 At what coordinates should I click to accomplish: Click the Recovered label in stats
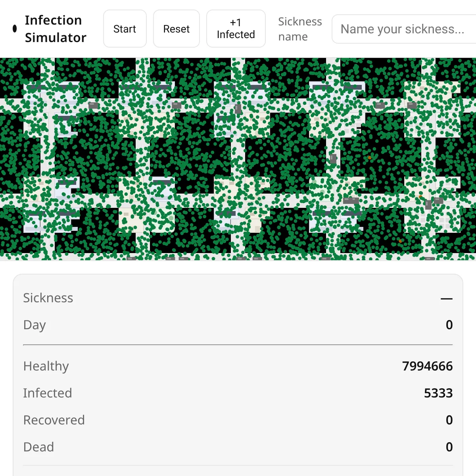(54, 420)
